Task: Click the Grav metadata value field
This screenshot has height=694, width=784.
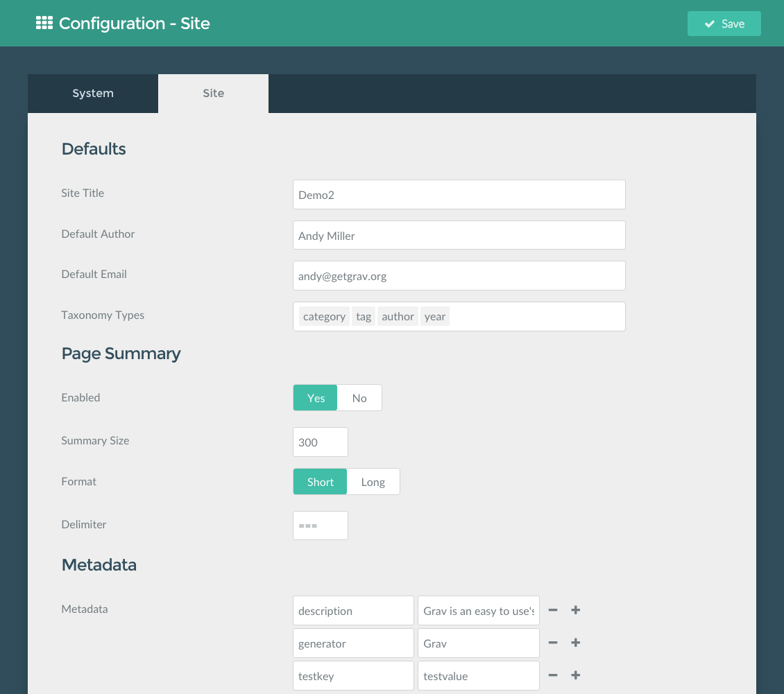Action: (479, 643)
